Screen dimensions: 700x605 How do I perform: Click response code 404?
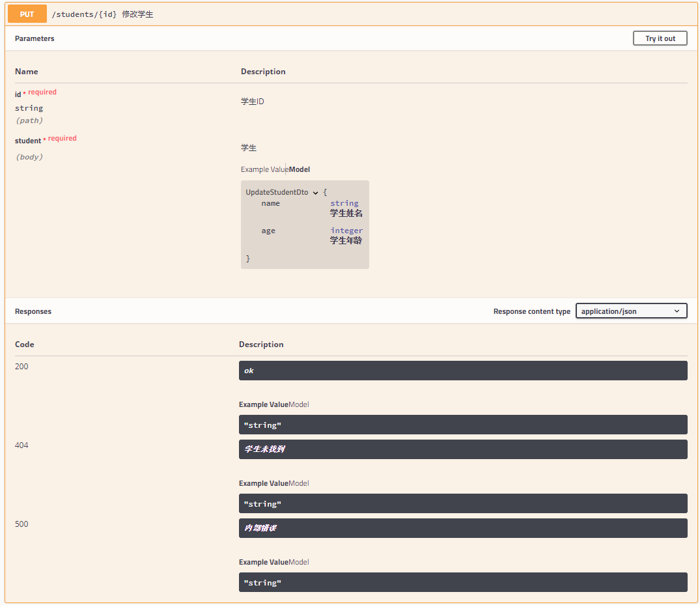click(x=21, y=445)
